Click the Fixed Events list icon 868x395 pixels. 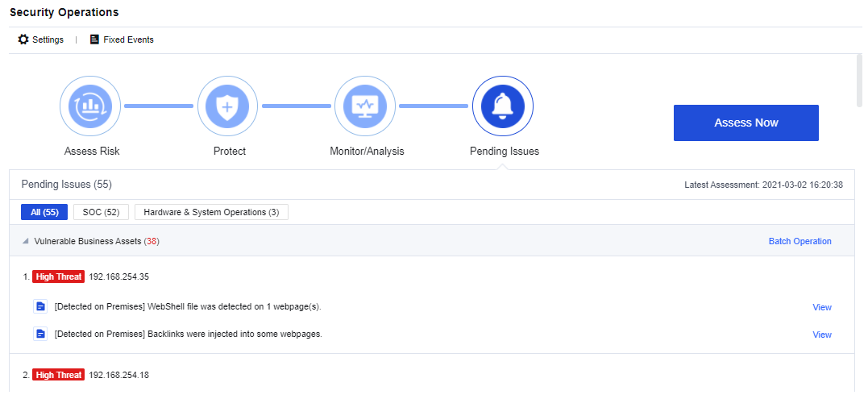tap(95, 39)
